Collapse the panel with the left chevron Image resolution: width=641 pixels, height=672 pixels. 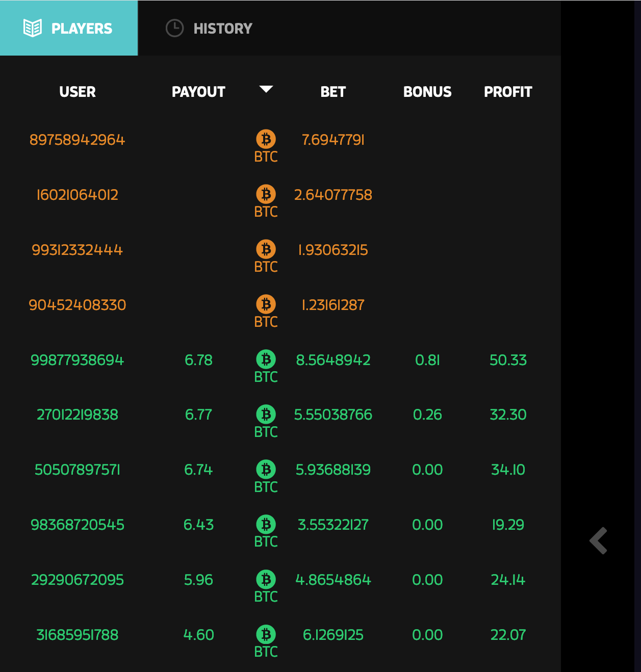599,540
